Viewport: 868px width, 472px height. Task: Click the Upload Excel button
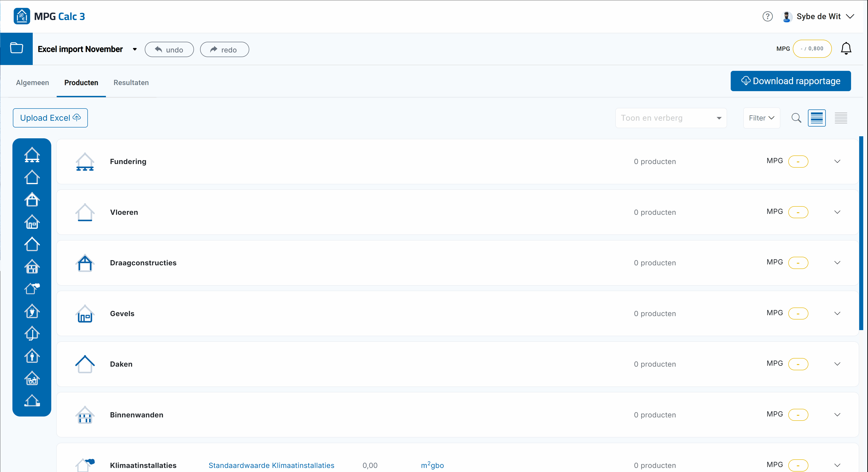[x=50, y=118]
